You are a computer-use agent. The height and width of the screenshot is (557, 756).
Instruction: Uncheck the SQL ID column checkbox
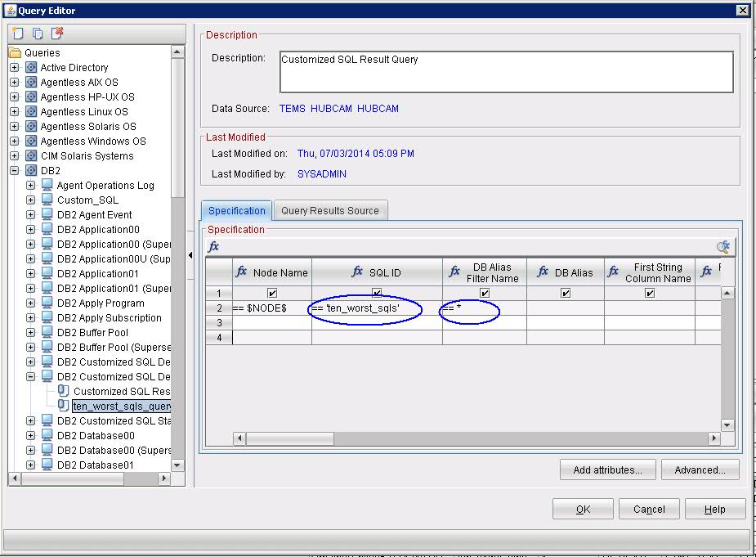point(377,293)
